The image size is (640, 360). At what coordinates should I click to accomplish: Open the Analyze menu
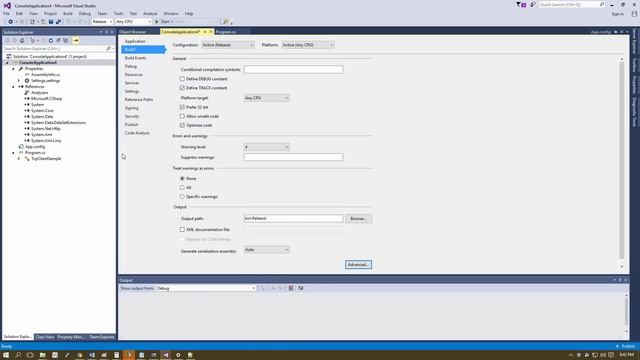click(150, 13)
